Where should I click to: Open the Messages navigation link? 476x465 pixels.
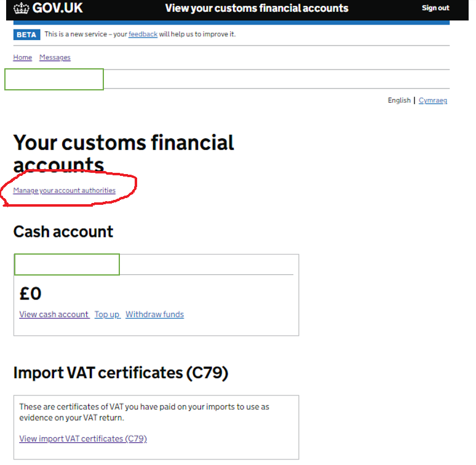click(x=55, y=57)
